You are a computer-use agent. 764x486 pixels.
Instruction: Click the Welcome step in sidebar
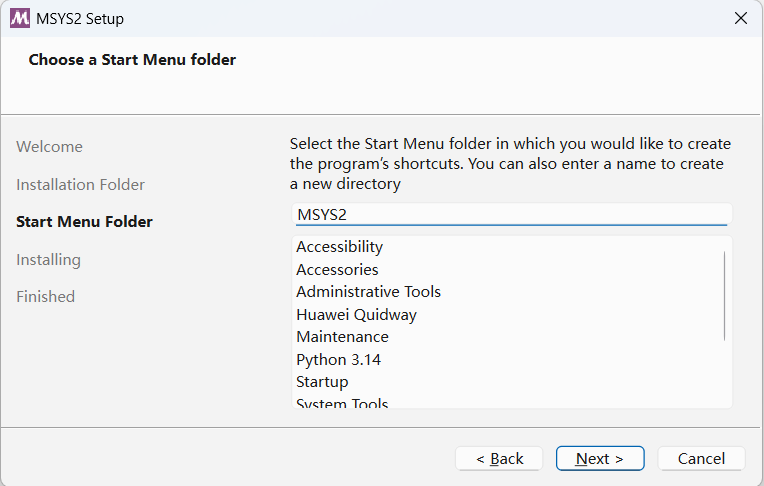50,147
